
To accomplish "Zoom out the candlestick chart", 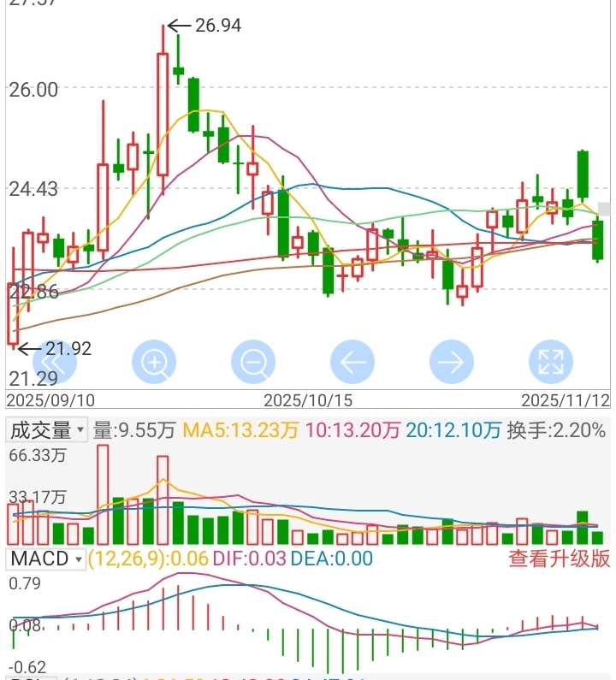I will tap(253, 362).
